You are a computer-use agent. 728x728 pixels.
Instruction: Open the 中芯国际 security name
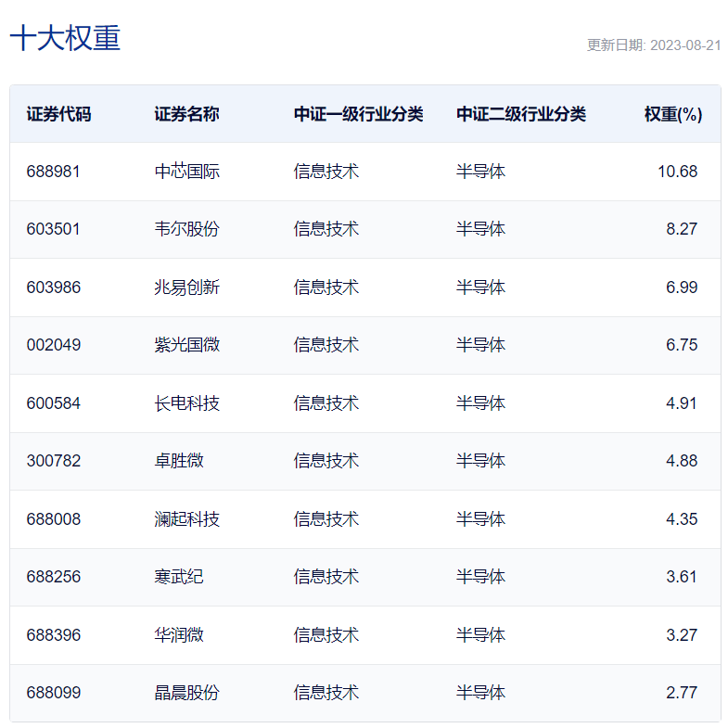(x=186, y=172)
